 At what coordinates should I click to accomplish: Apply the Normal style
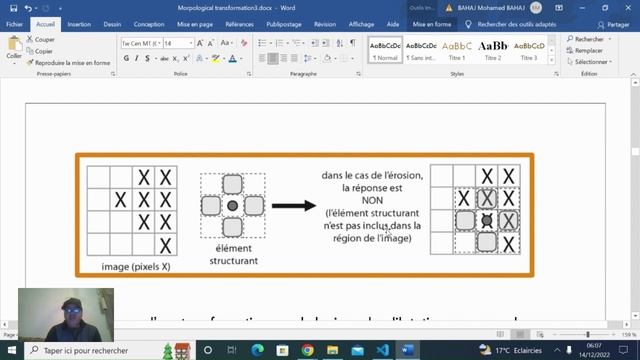point(385,50)
